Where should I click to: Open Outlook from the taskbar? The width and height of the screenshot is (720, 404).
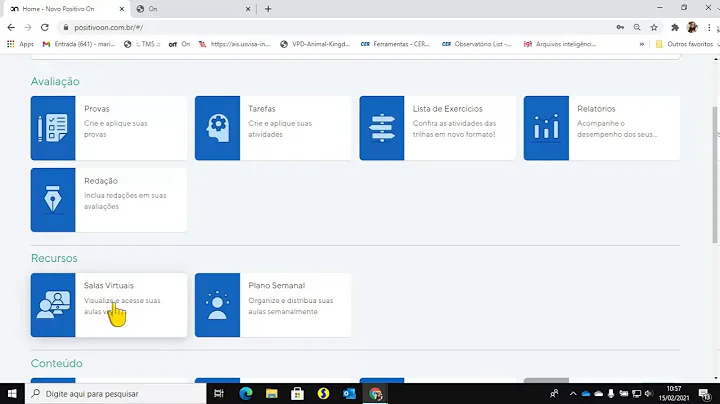pyautogui.click(x=349, y=393)
